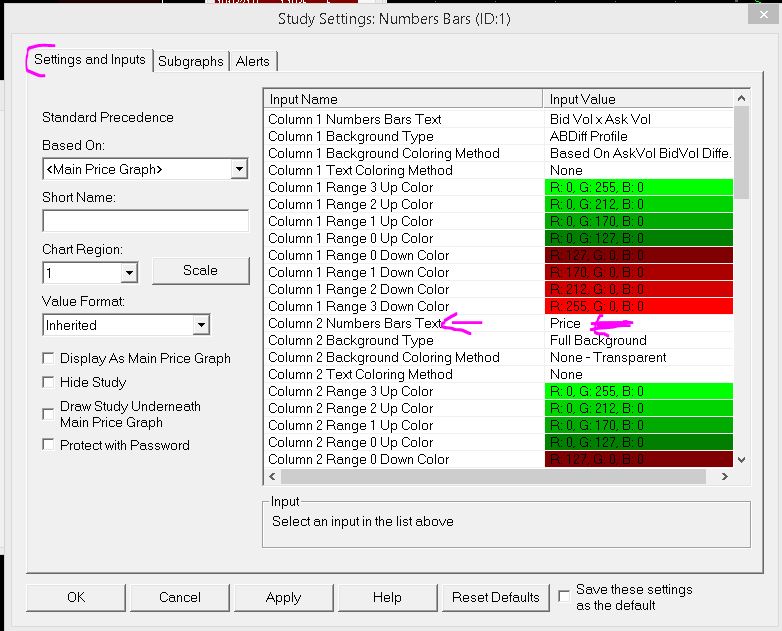Select Column 1 Range 3 Down Color swatch
Image resolution: width=782 pixels, height=631 pixels.
coord(639,306)
